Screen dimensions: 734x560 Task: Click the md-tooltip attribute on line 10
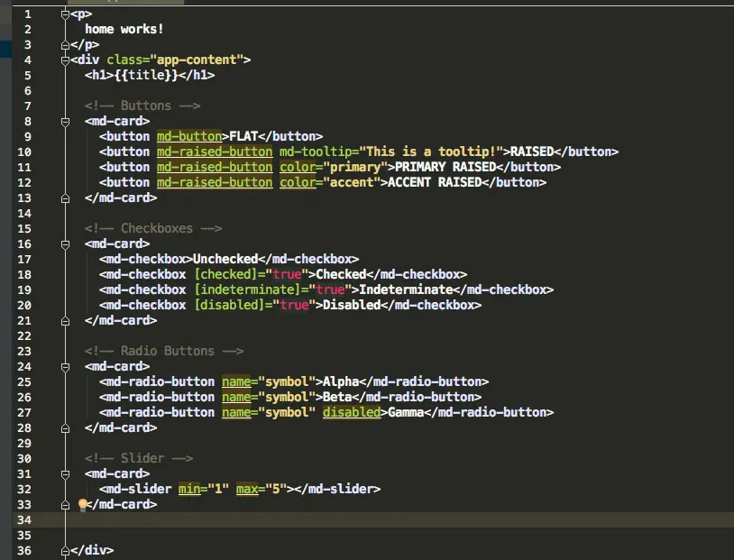315,151
